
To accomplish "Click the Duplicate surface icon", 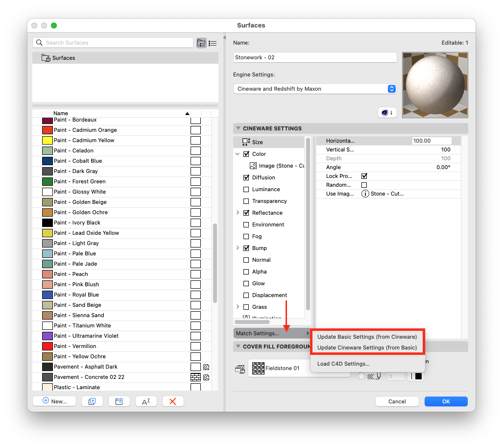I will click(92, 401).
